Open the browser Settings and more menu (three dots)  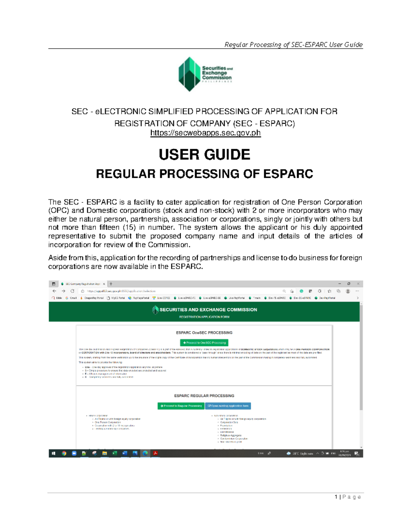pos(357,291)
